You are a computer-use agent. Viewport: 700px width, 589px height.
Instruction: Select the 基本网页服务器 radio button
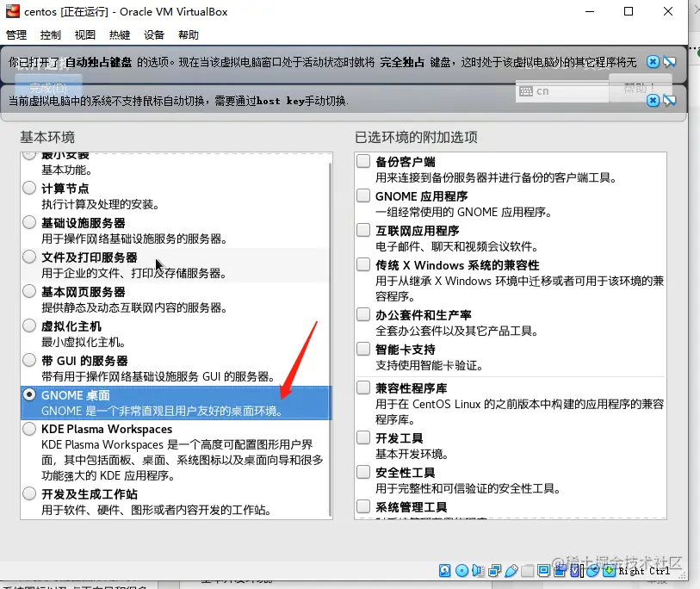coord(29,291)
